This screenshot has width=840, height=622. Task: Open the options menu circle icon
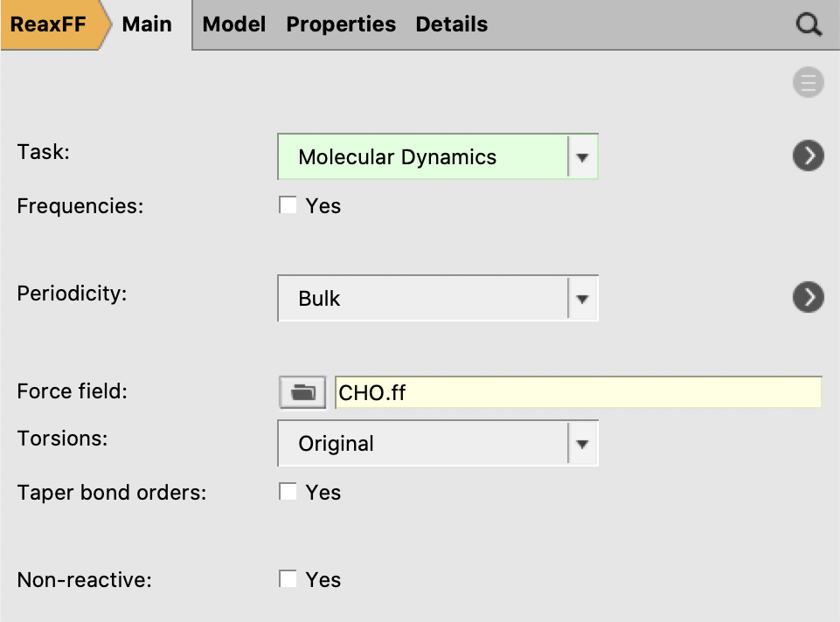(x=807, y=81)
